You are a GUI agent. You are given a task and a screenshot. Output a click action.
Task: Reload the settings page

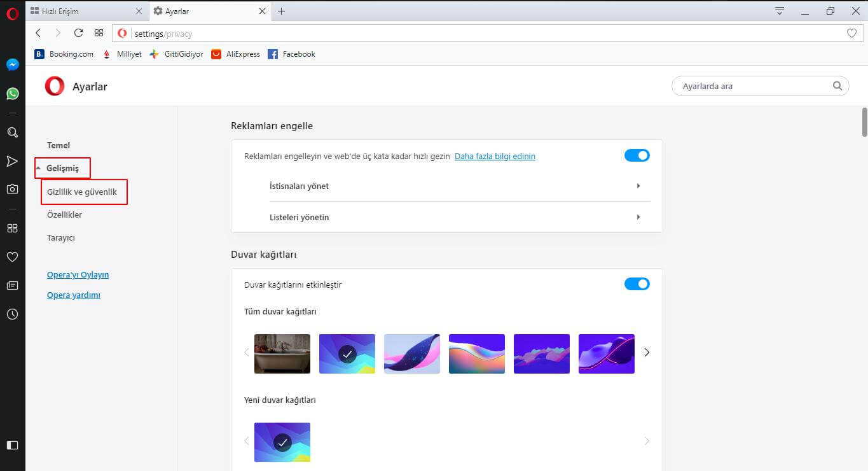tap(78, 33)
